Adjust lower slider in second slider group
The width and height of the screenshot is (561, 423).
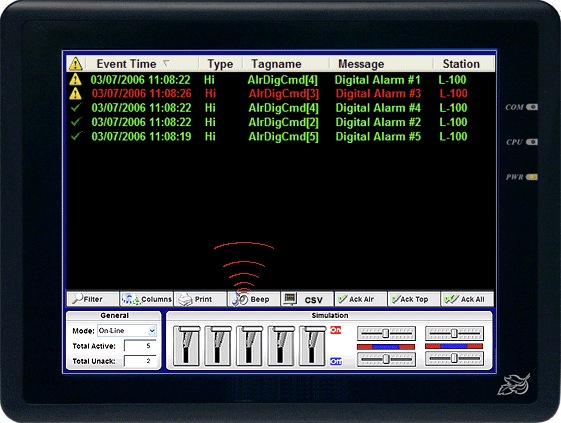[x=454, y=358]
